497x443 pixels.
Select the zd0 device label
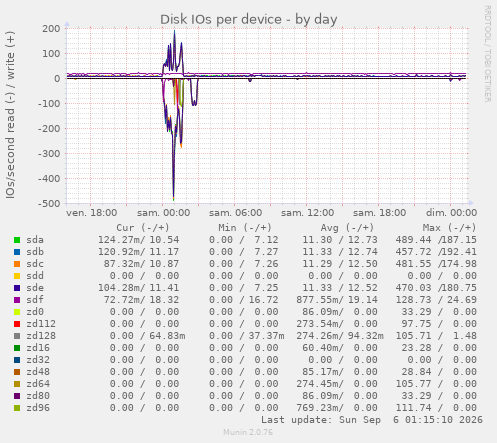35,312
